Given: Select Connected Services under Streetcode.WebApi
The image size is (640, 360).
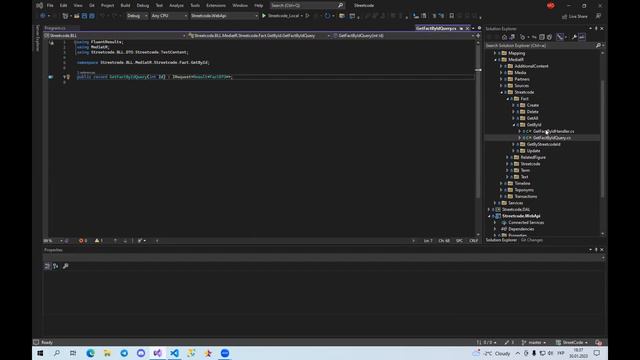Looking at the screenshot, I should point(526,223).
